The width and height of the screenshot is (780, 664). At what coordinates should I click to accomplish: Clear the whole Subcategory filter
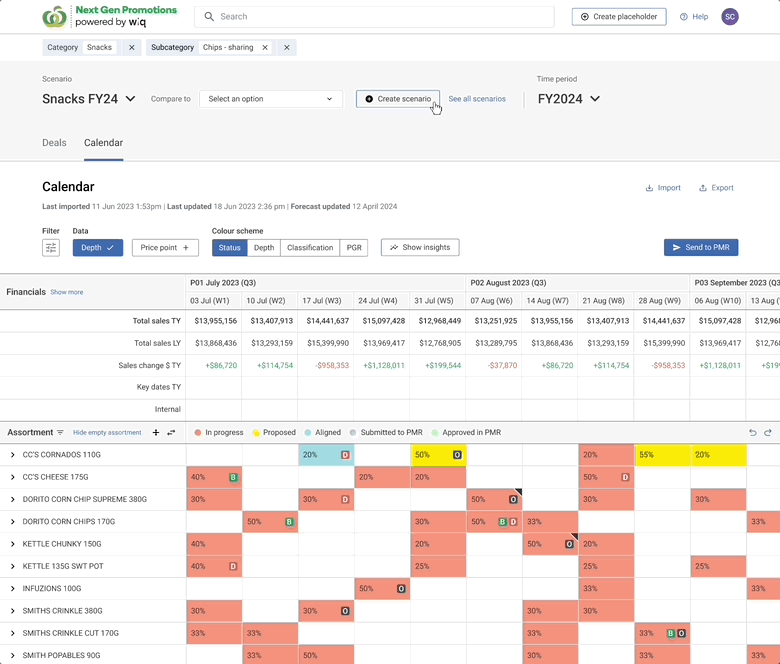(x=287, y=47)
